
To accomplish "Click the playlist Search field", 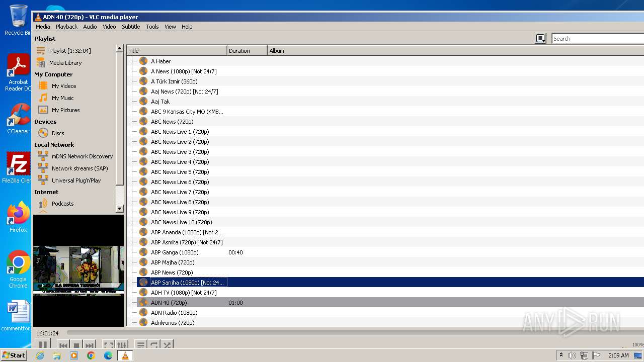I will pos(598,39).
